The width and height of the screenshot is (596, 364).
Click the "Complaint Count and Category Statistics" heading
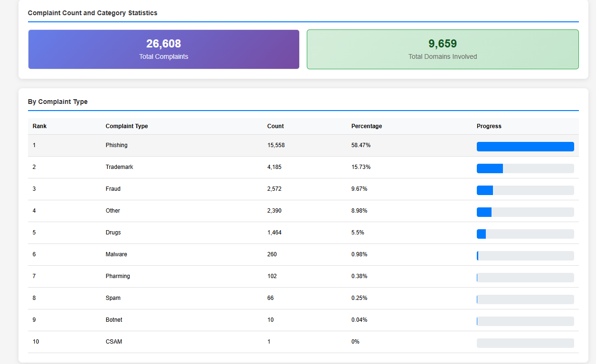93,13
